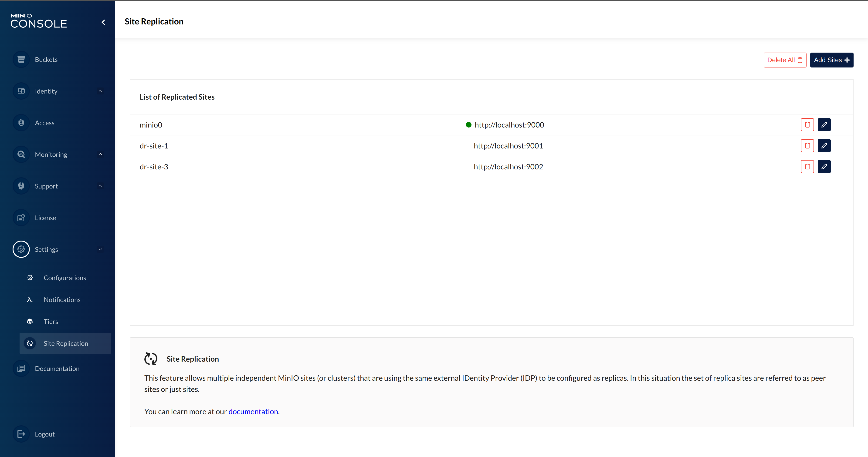Edit the minio0 site entry
Screen dimensions: 868x457
(x=824, y=125)
